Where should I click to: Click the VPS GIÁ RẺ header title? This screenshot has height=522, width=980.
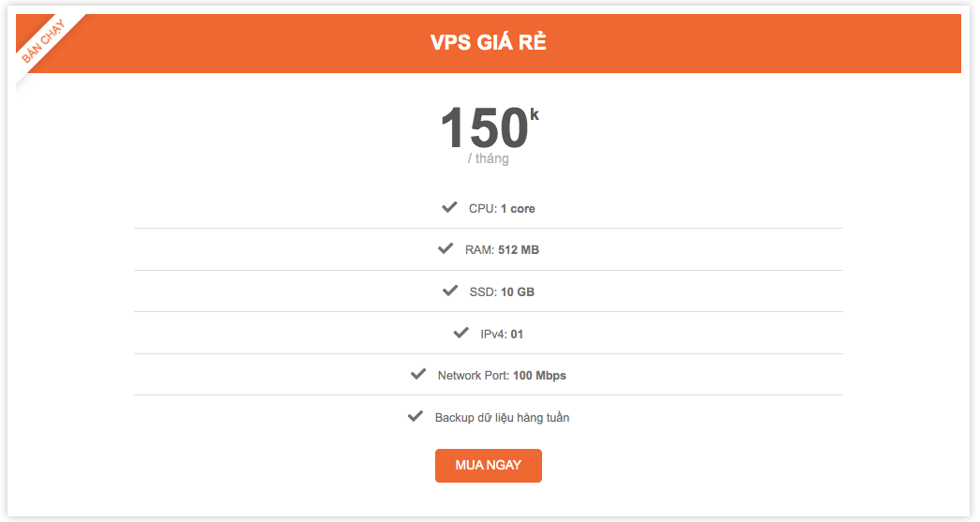coord(489,42)
